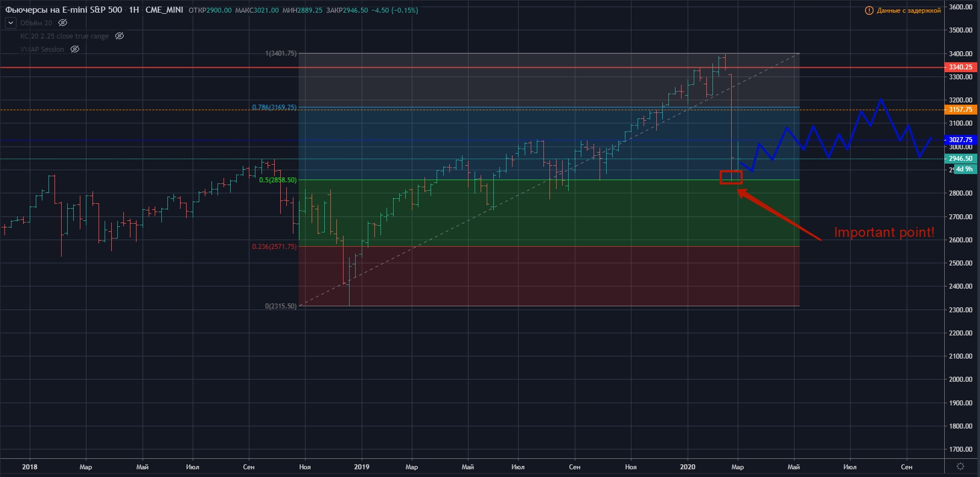Toggle visibility of the VWAP Session indicator
This screenshot has height=477, width=980.
[x=75, y=50]
